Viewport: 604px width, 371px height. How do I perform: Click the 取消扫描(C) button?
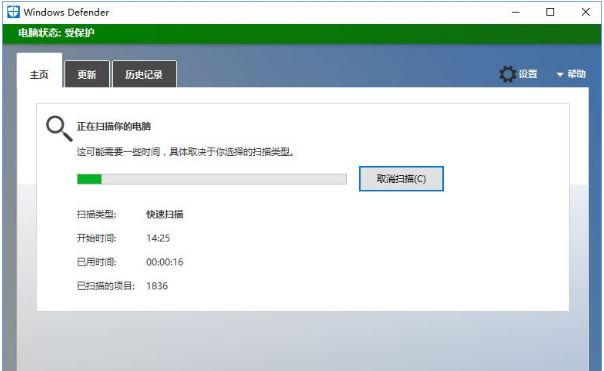point(401,179)
